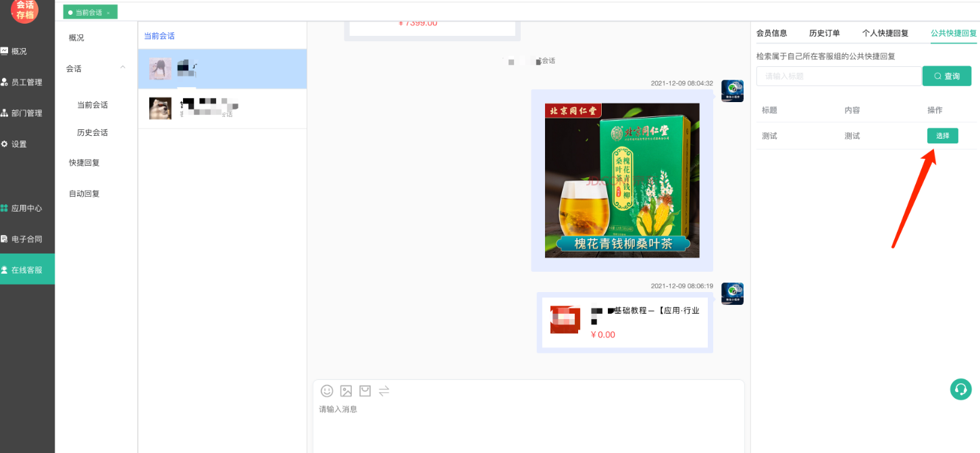Screen dimensions: 980x453
Task: Click the transfer conversation arrows icon
Action: pos(384,391)
